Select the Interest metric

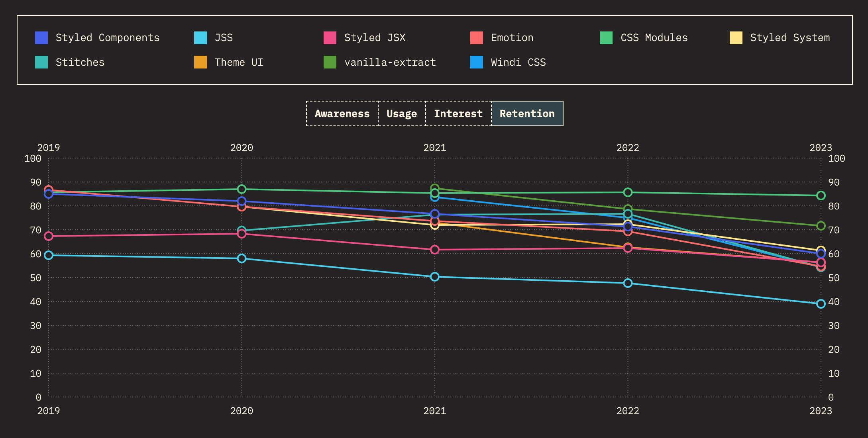[458, 113]
